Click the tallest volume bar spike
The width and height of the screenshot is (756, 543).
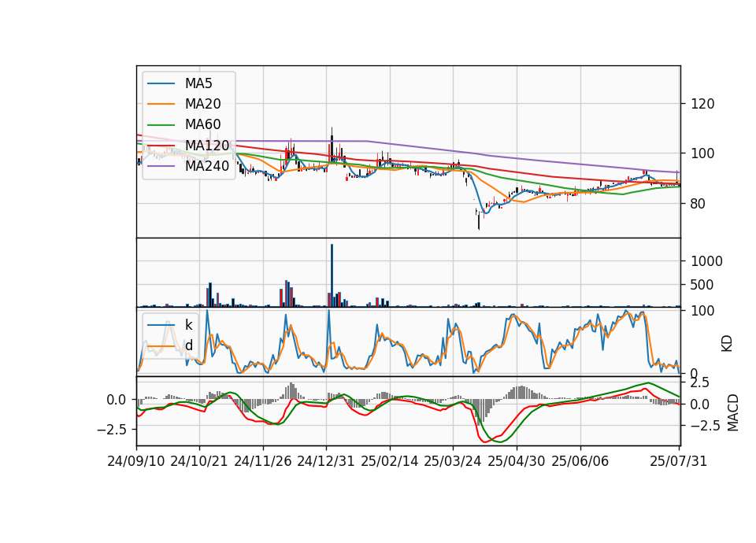click(x=332, y=275)
